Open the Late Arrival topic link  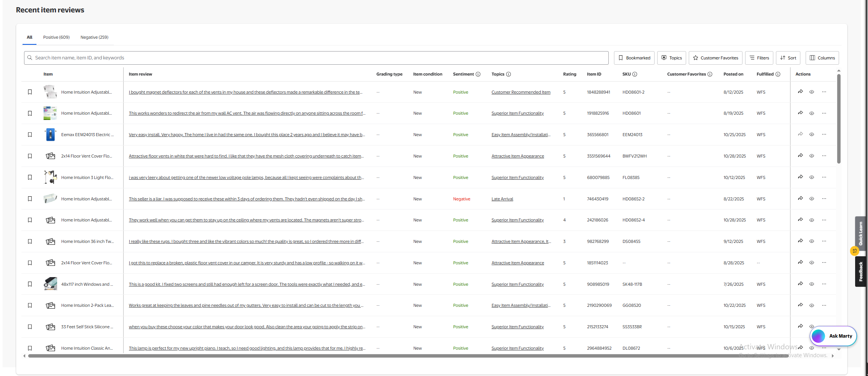502,199
